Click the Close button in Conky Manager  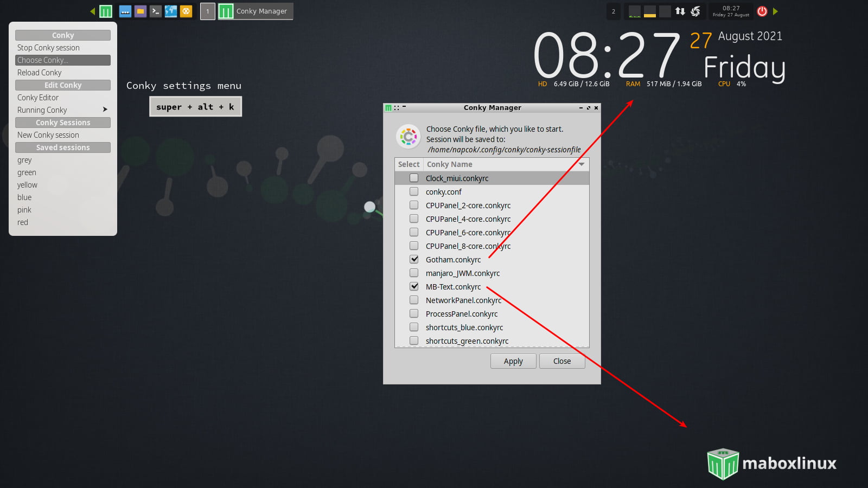point(562,361)
